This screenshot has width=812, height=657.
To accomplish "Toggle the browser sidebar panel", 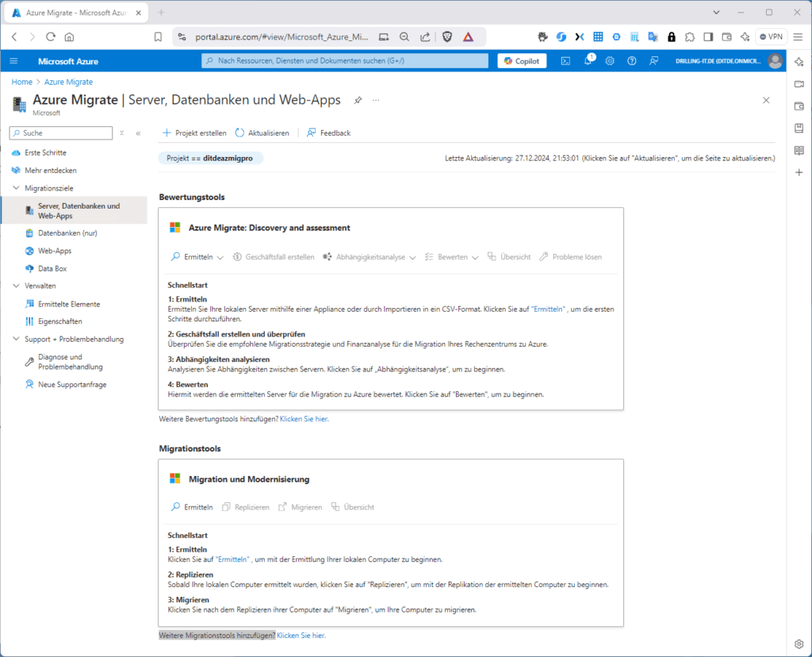I will tap(708, 36).
